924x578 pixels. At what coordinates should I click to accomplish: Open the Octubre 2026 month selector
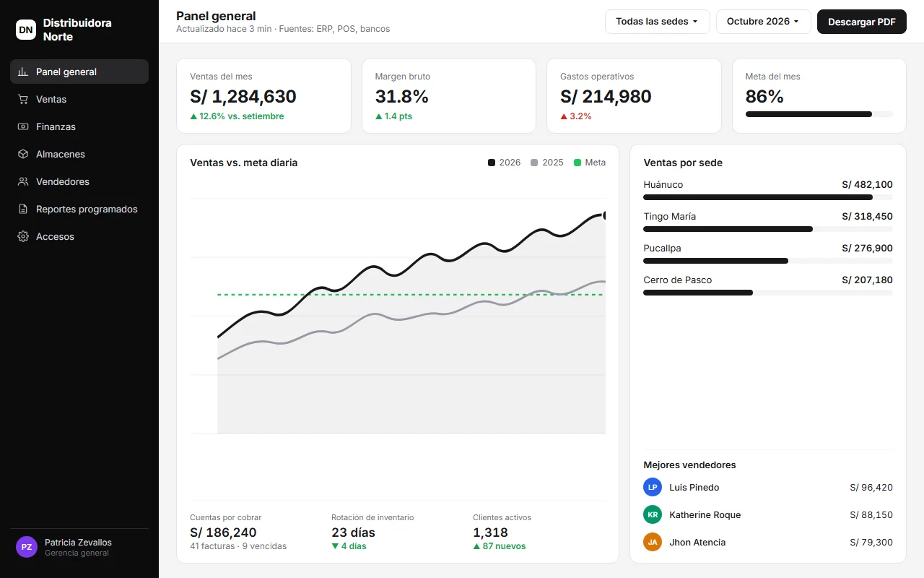point(763,22)
